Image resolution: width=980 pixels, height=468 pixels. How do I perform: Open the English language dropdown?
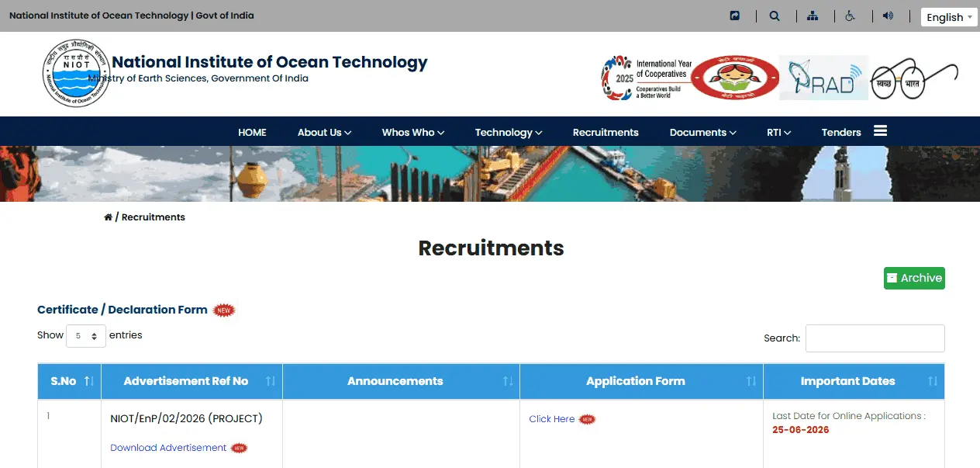tap(949, 17)
